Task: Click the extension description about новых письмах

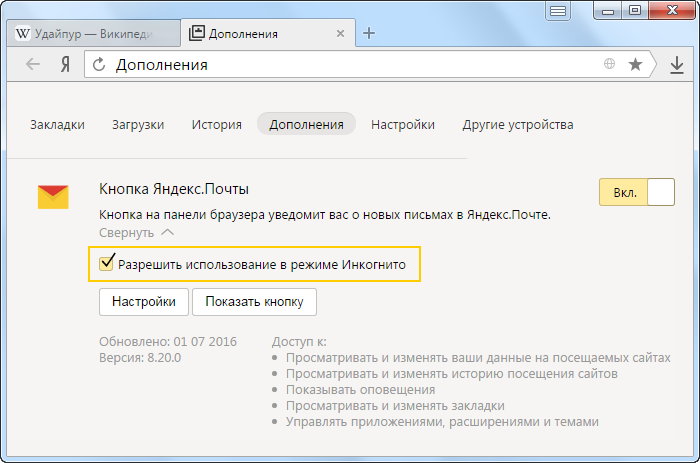Action: tap(325, 215)
